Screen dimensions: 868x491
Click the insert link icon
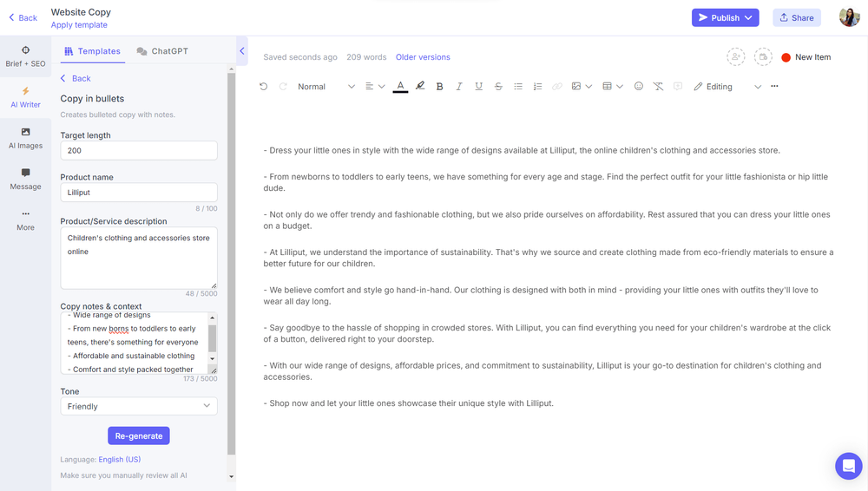[x=557, y=87]
